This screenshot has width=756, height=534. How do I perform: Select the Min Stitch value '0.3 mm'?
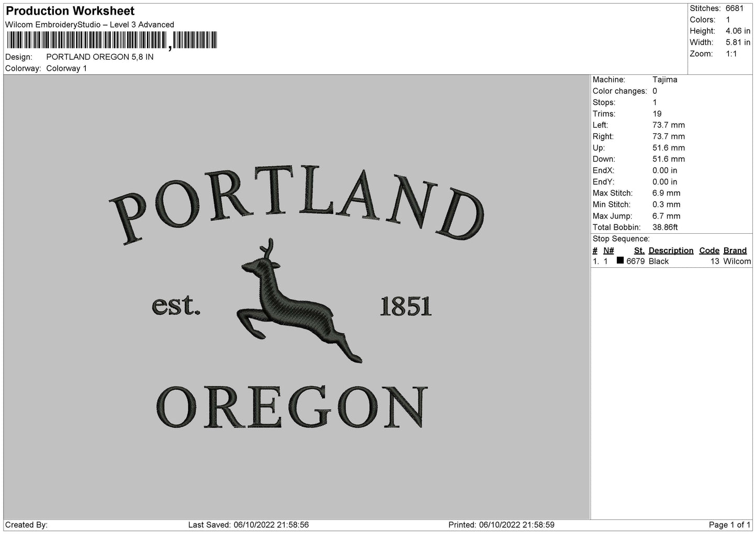coord(667,204)
